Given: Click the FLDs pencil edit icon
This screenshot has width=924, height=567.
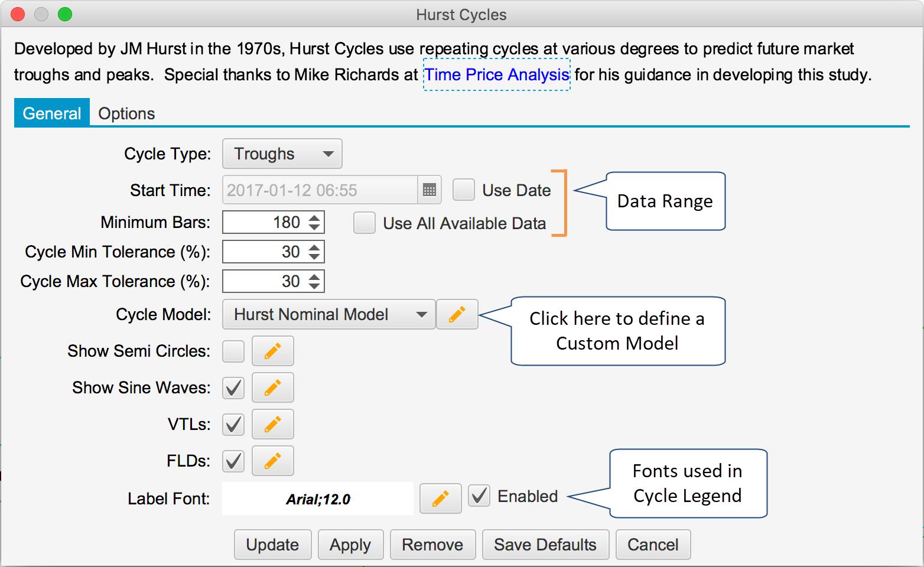Looking at the screenshot, I should 272,461.
